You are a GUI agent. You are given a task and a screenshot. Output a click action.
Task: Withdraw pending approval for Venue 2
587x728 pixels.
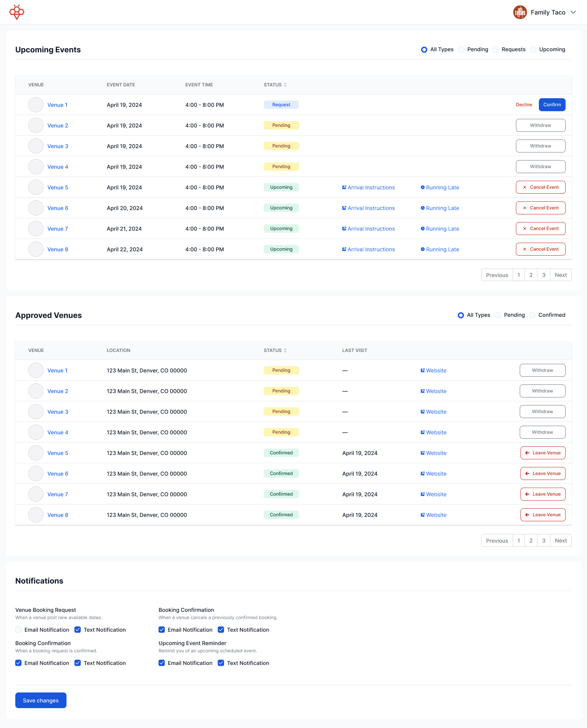click(x=543, y=391)
